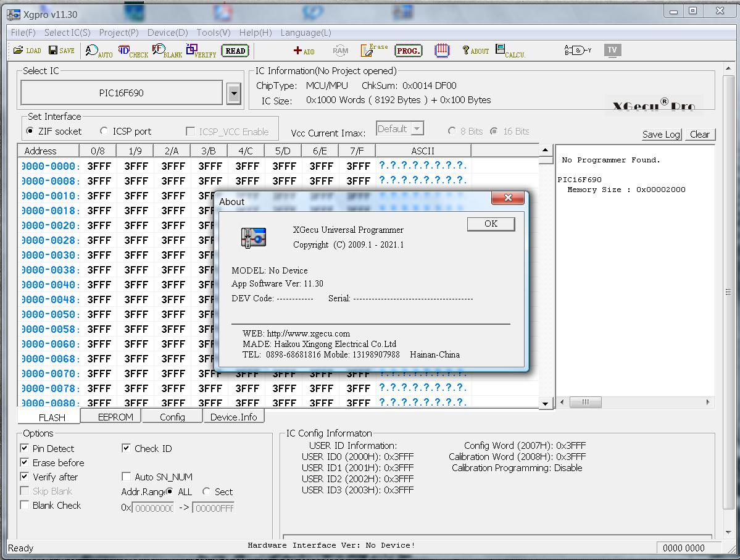
Task: Click the VERIFY toolbar icon
Action: coord(201,51)
